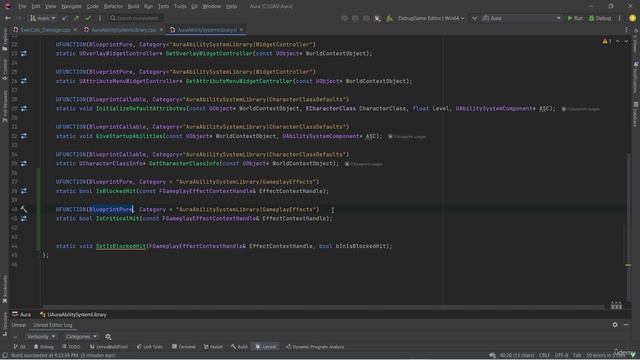640x360 pixels.
Task: Open the Refactor menu
Action: point(113,7)
